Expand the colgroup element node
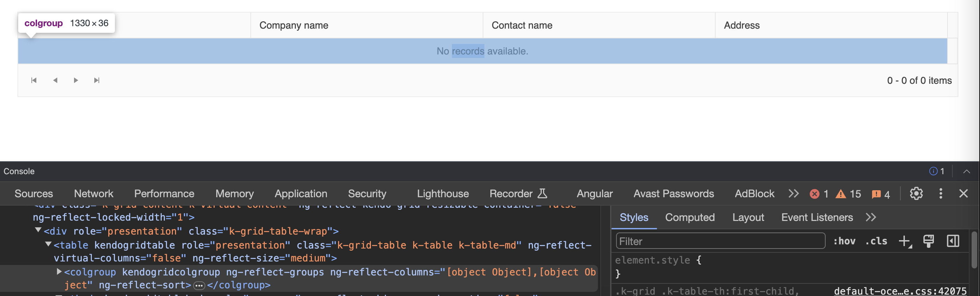The image size is (980, 296). point(59,272)
